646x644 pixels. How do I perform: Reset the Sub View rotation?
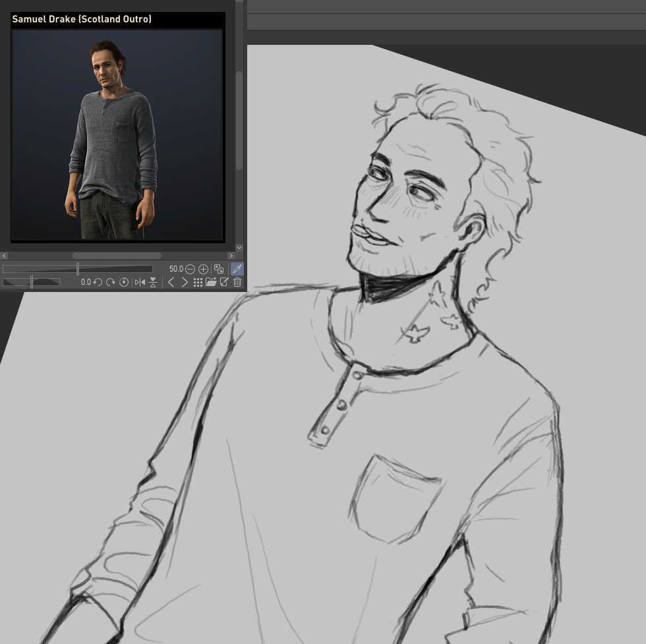click(124, 282)
